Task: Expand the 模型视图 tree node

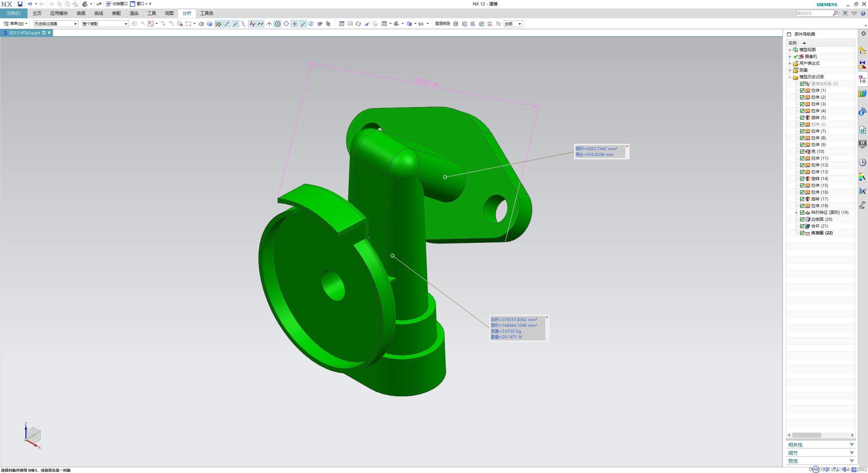Action: coord(790,50)
